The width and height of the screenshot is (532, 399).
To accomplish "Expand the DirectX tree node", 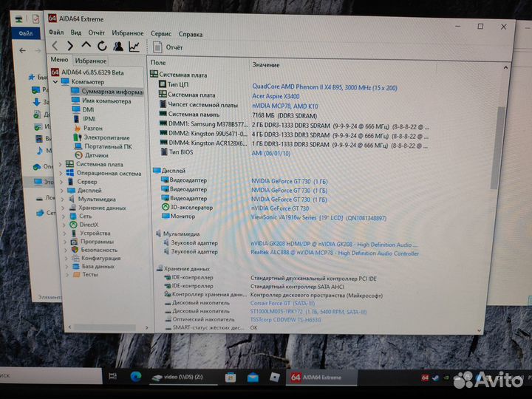I will pyautogui.click(x=65, y=225).
